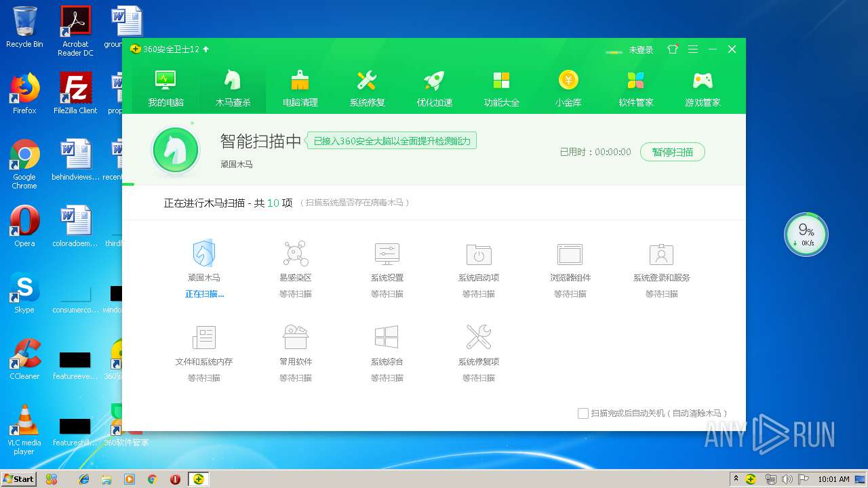Click the 系统综合 Windows icon
This screenshot has width=868, height=488.
[x=387, y=338]
